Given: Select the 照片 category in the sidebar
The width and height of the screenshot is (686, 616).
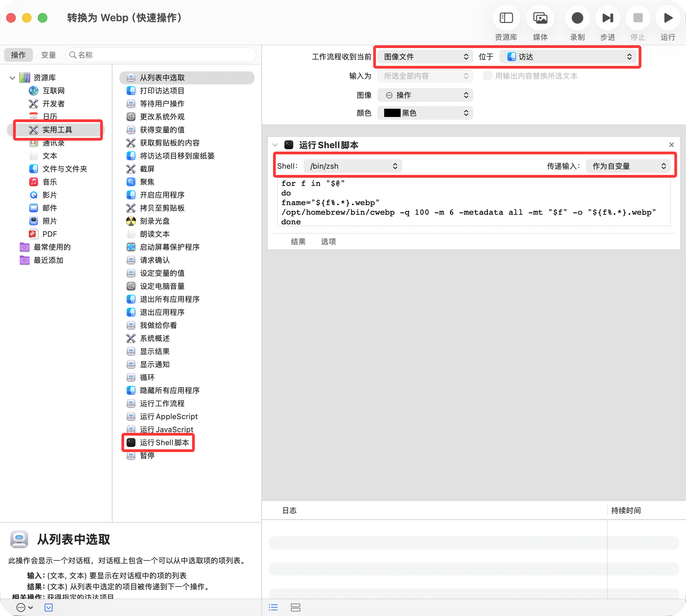Looking at the screenshot, I should 50,221.
